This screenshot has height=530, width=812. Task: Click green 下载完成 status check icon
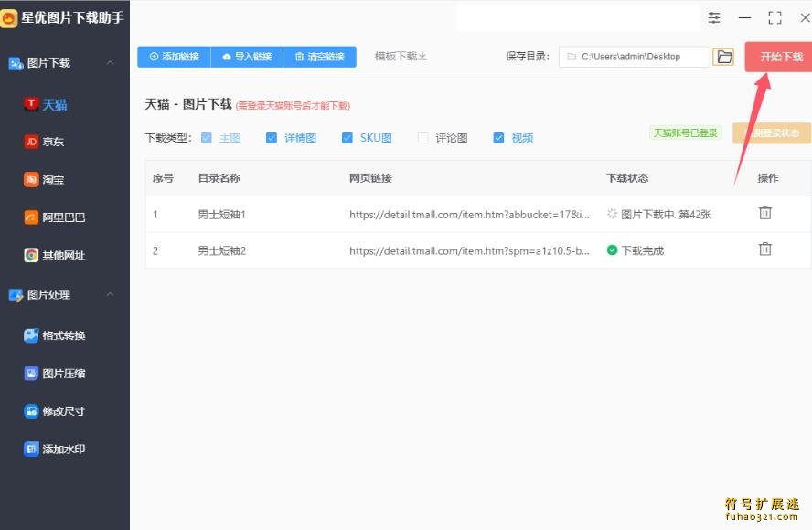(x=612, y=250)
